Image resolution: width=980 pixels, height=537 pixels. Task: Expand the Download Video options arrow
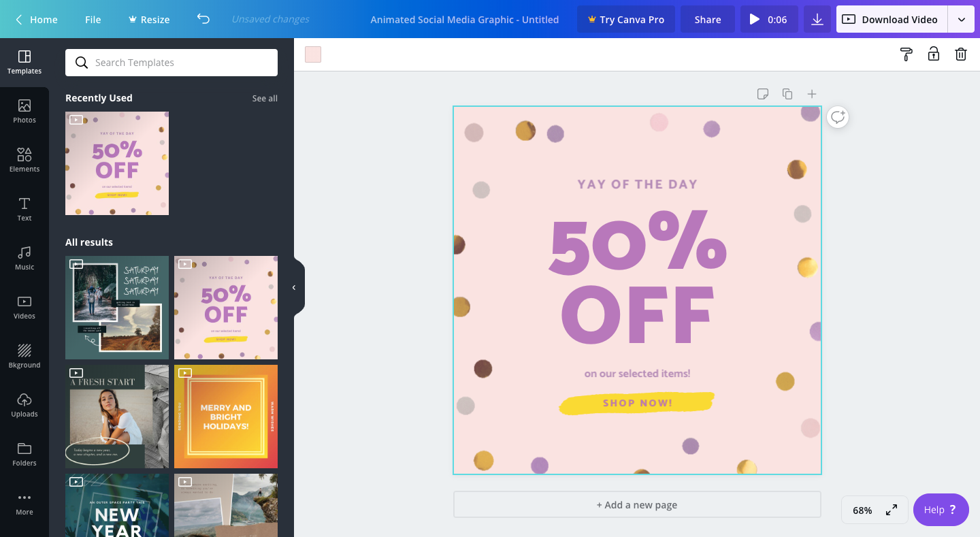961,19
